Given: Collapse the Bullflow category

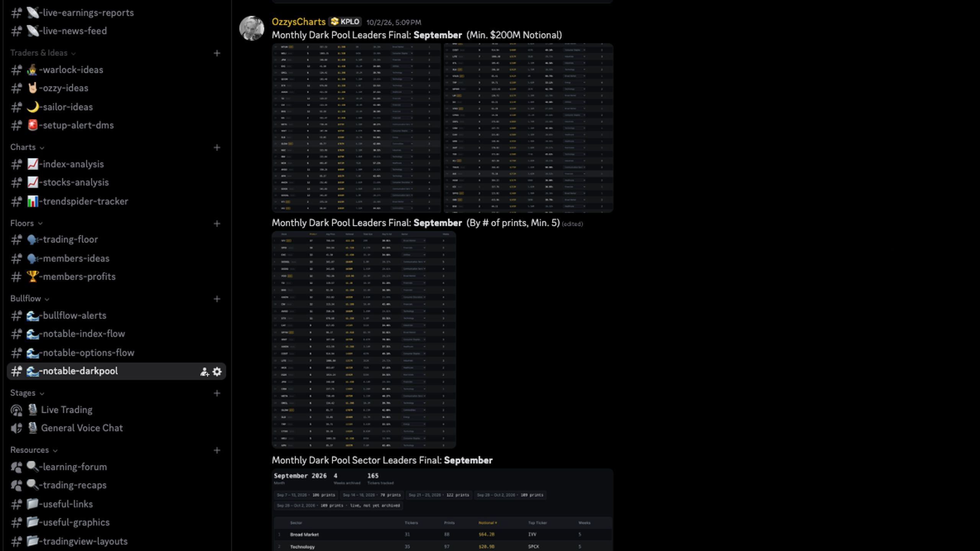Looking at the screenshot, I should click(29, 298).
